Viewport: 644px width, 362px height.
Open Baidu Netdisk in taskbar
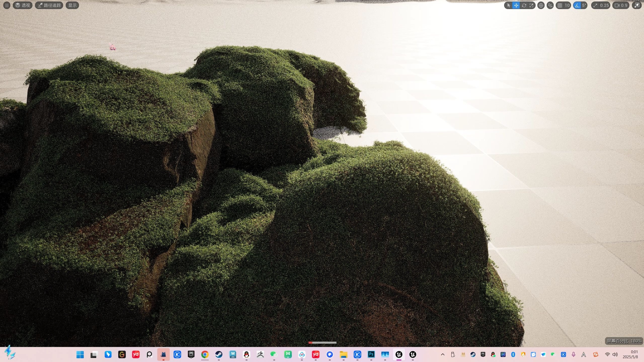302,354
